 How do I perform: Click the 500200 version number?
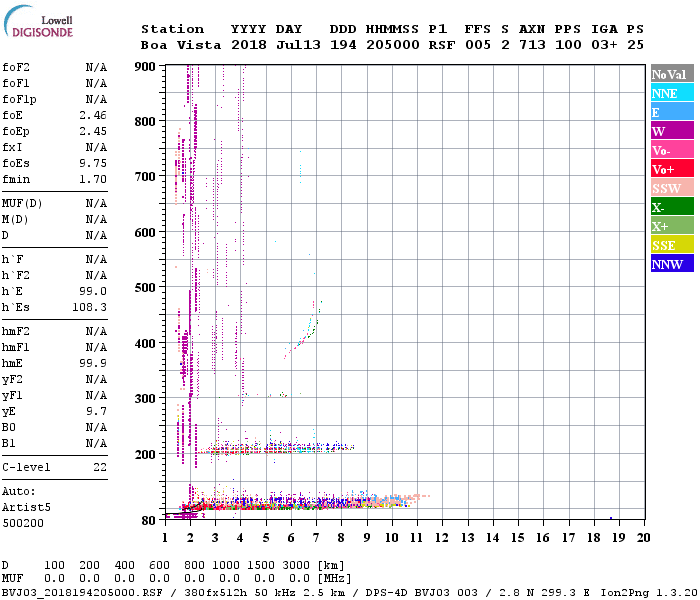[x=23, y=524]
